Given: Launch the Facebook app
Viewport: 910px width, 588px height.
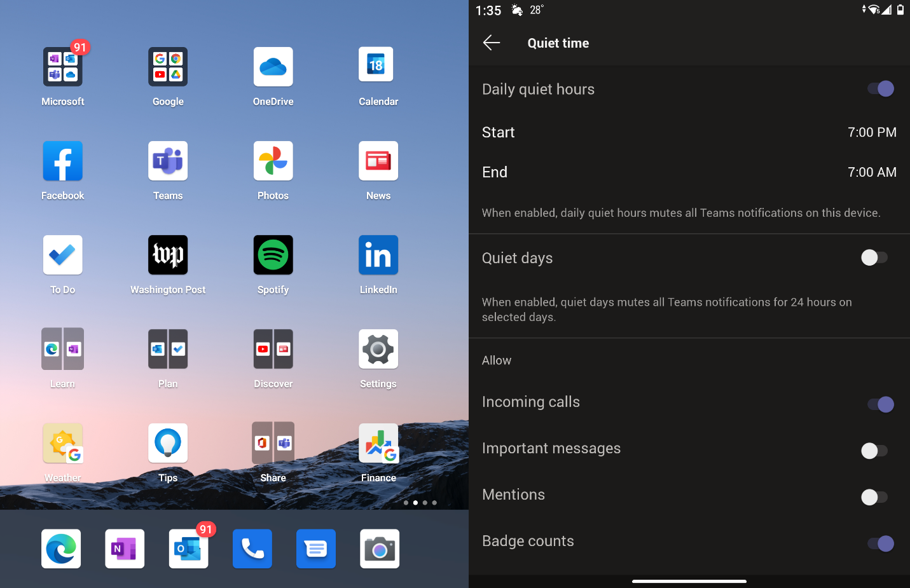Looking at the screenshot, I should click(x=63, y=161).
